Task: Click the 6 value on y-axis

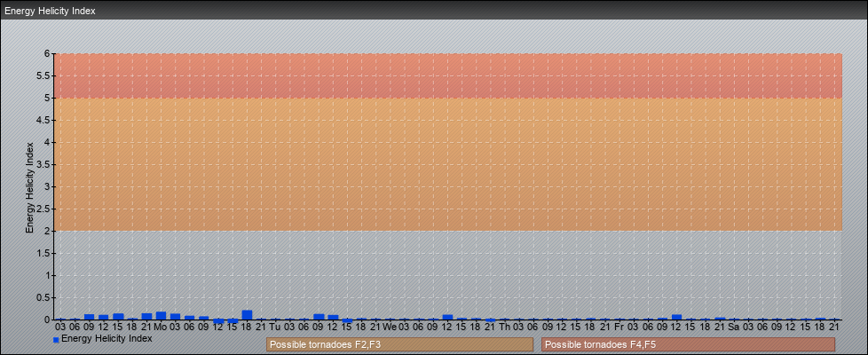Action: [x=48, y=54]
